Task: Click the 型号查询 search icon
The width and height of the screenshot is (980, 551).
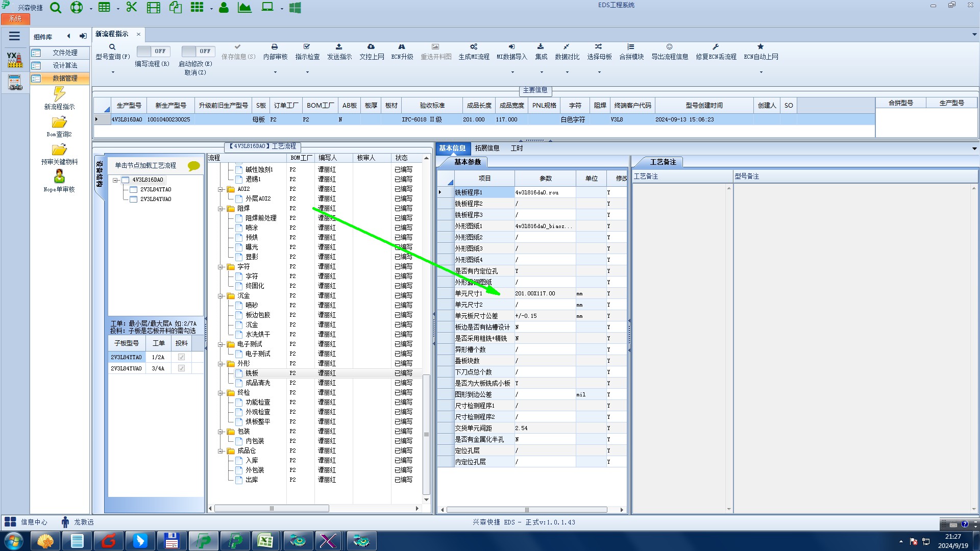Action: pos(112,47)
